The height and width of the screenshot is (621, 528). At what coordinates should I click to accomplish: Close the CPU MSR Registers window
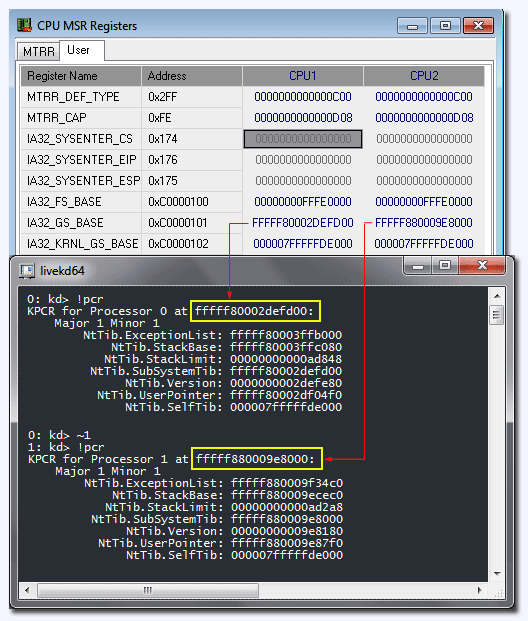click(x=478, y=26)
